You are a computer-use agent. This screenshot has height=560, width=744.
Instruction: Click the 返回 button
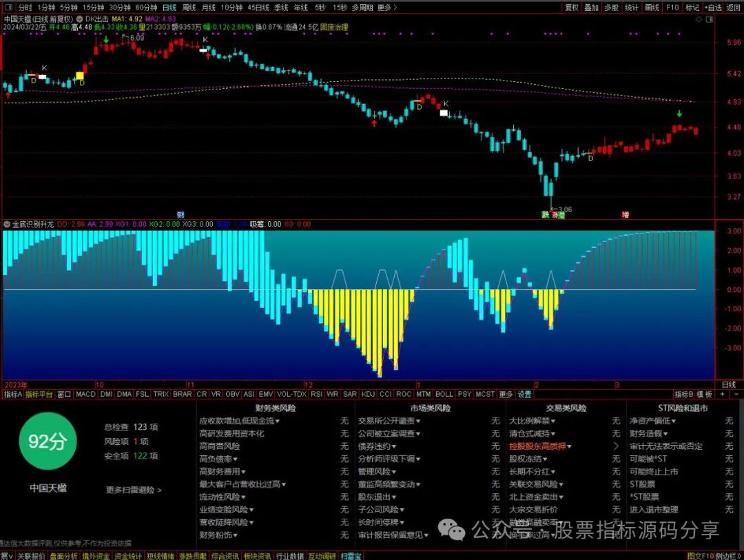point(734,8)
